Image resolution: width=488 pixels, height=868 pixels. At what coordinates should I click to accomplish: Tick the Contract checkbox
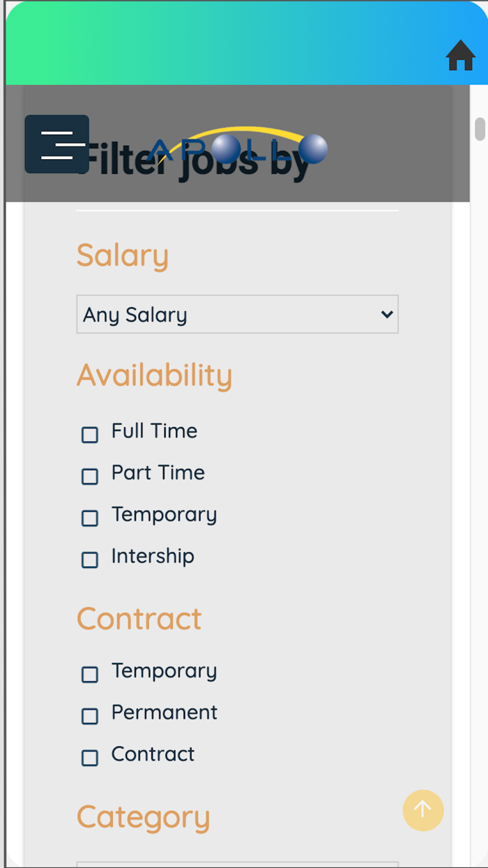(89, 758)
